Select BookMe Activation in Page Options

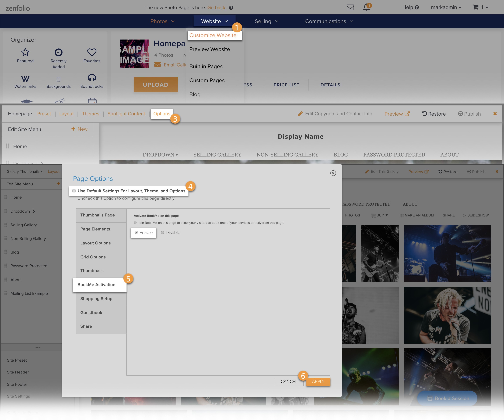click(x=100, y=285)
